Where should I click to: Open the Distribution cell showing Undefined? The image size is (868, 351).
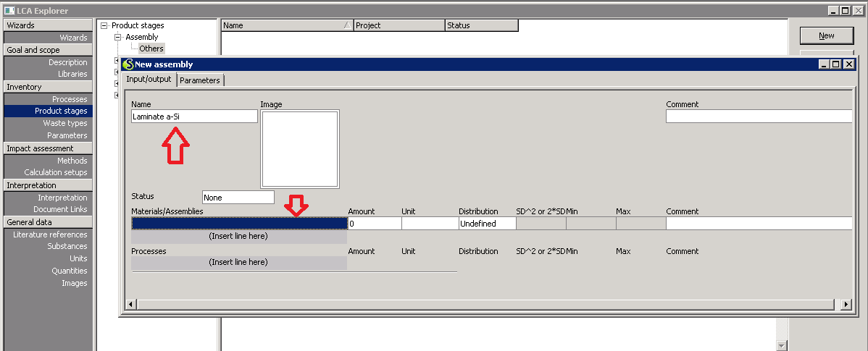tap(486, 224)
